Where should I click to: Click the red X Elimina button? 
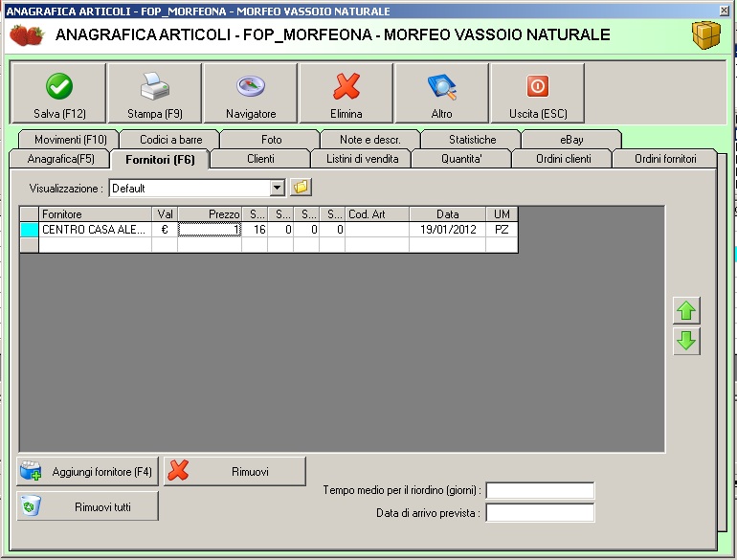346,94
